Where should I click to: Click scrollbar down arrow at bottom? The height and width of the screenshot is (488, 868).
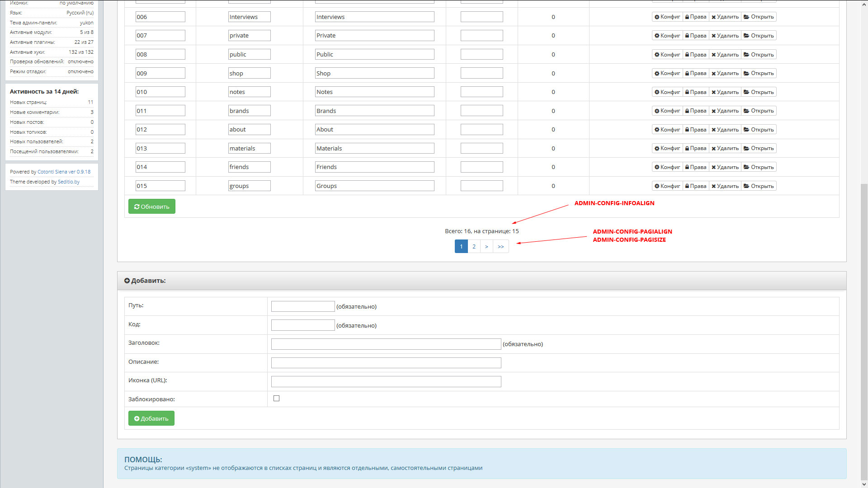[x=864, y=484]
